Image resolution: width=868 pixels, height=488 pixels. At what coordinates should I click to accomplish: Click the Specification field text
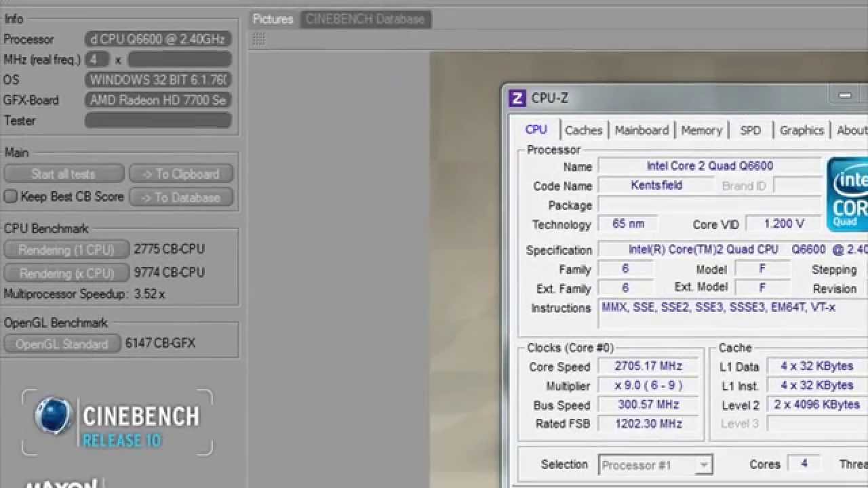tap(733, 249)
